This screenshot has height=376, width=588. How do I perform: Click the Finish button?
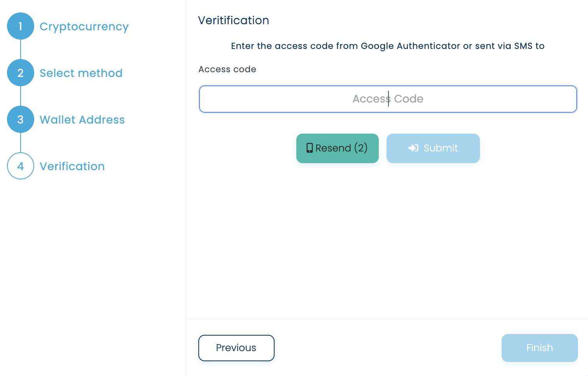[539, 348]
